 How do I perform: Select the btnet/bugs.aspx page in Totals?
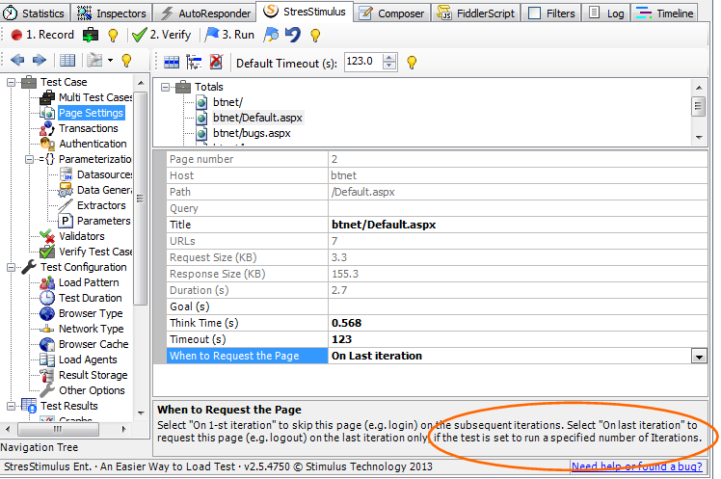pyautogui.click(x=252, y=134)
